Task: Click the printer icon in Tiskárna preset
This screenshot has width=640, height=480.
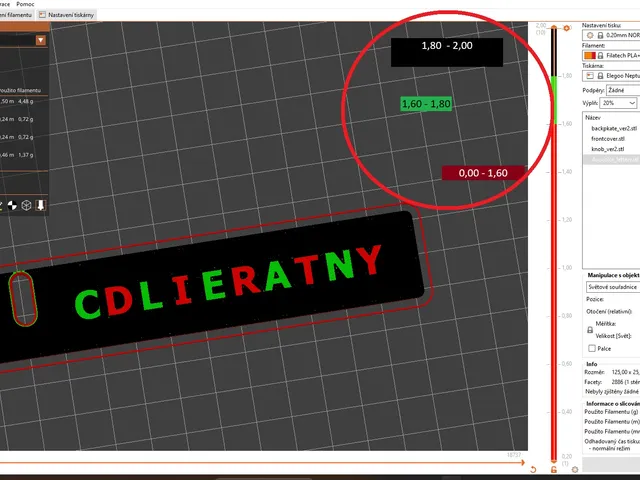Action: click(590, 76)
